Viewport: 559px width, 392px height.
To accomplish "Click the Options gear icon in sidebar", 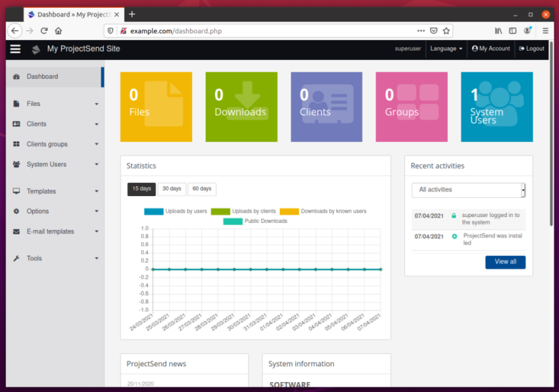I will pyautogui.click(x=16, y=211).
